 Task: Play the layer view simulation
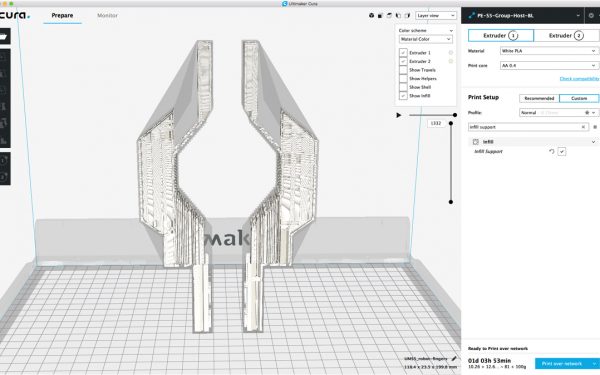point(398,115)
